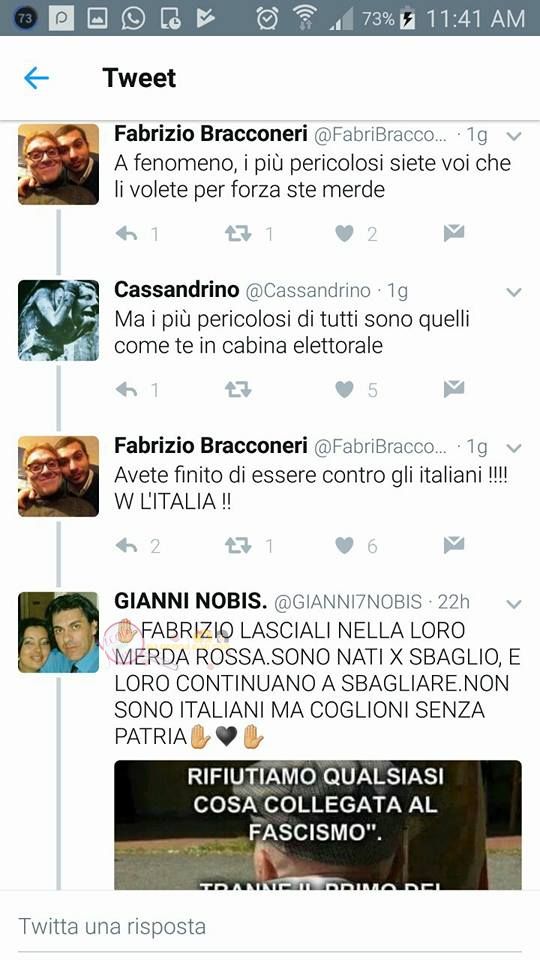Image resolution: width=540 pixels, height=960 pixels.
Task: Go back using the blue arrow
Action: click(36, 78)
